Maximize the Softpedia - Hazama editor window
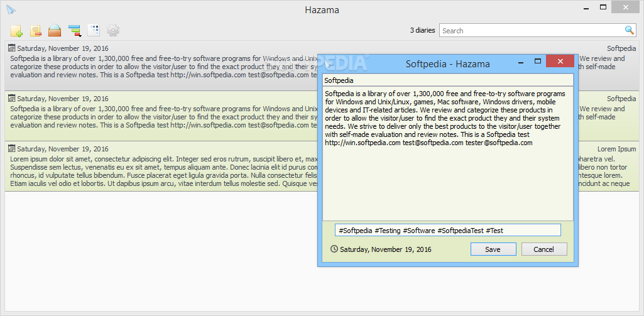 537,62
